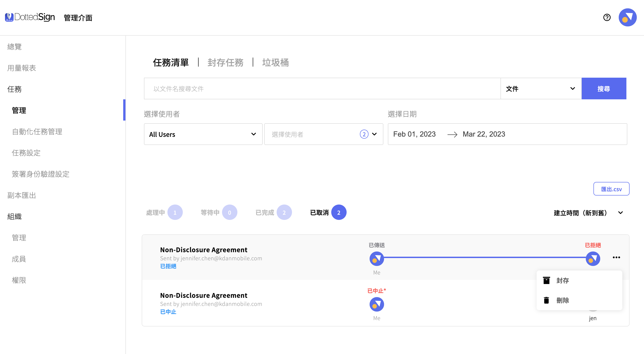This screenshot has height=354, width=644.
Task: Open 成員 in the sidebar
Action: pyautogui.click(x=19, y=259)
